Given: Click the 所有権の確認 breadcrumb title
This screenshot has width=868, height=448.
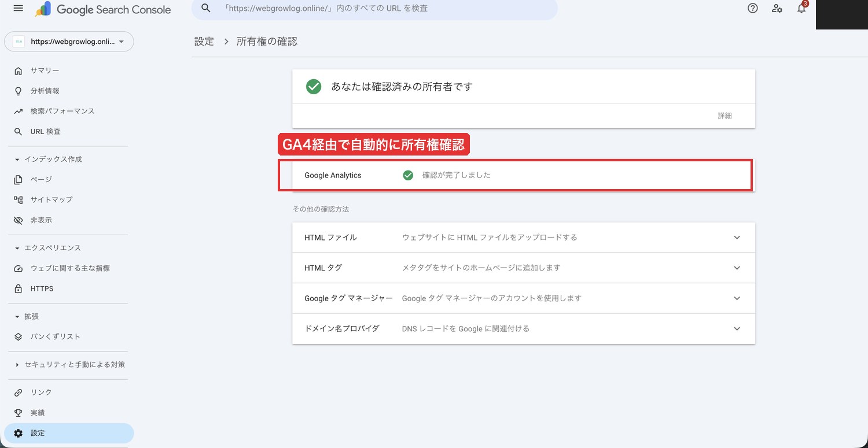Looking at the screenshot, I should pyautogui.click(x=267, y=42).
